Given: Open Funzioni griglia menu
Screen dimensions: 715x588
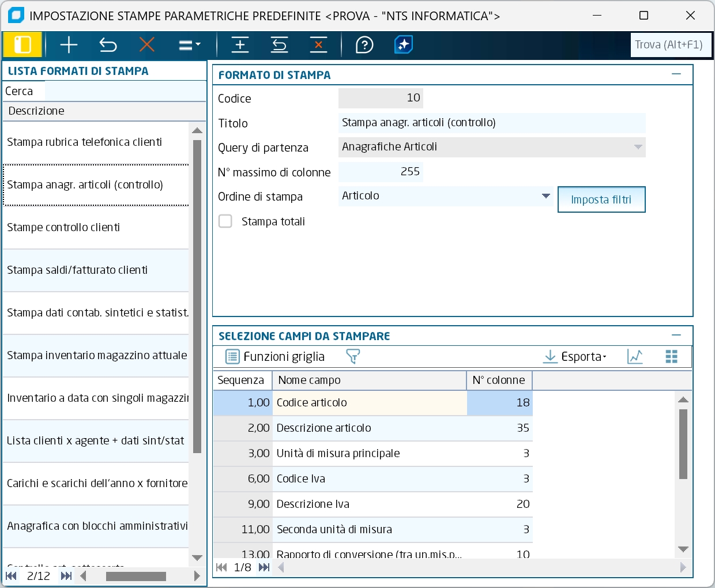Looking at the screenshot, I should 275,357.
